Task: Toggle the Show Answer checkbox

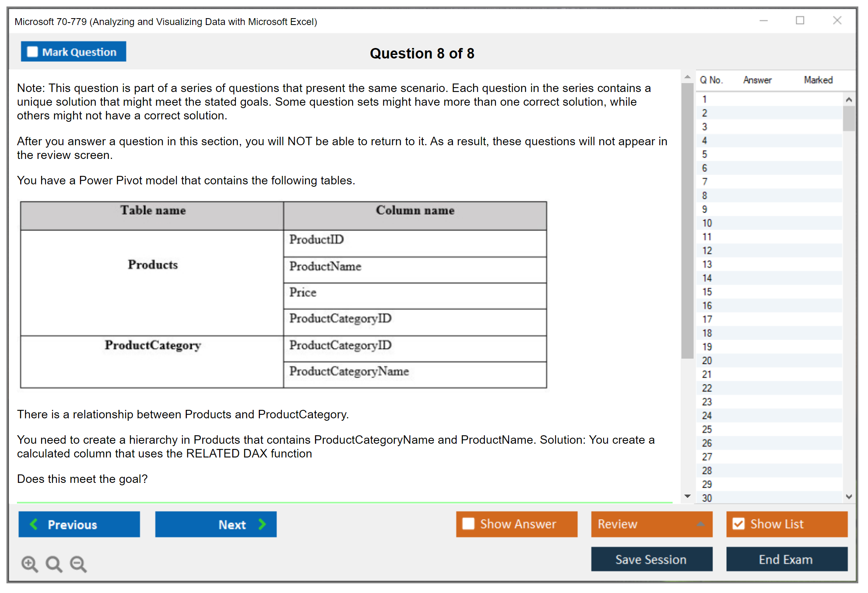Action: (468, 524)
